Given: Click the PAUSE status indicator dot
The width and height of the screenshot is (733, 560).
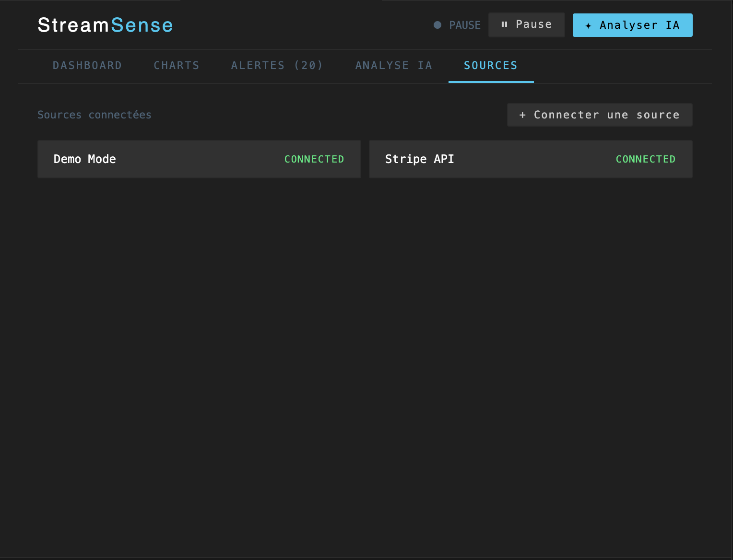Looking at the screenshot, I should [x=437, y=25].
